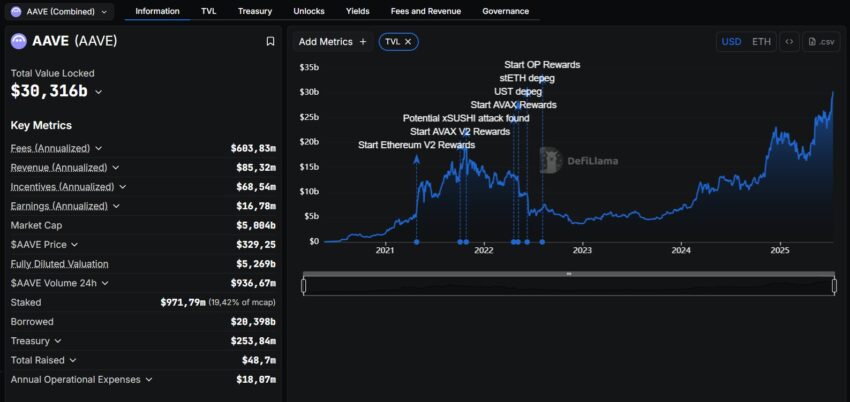Expand Earnings (Annualized) details

(x=116, y=206)
